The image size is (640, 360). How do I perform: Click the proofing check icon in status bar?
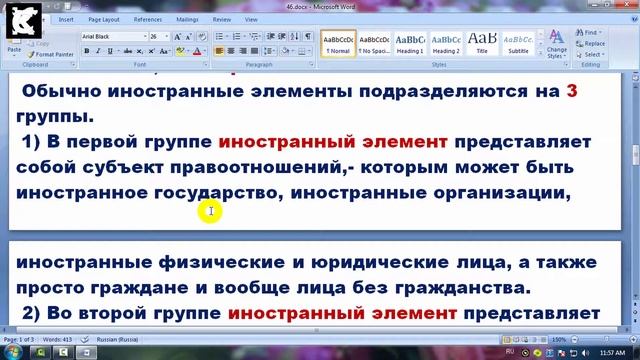84,339
